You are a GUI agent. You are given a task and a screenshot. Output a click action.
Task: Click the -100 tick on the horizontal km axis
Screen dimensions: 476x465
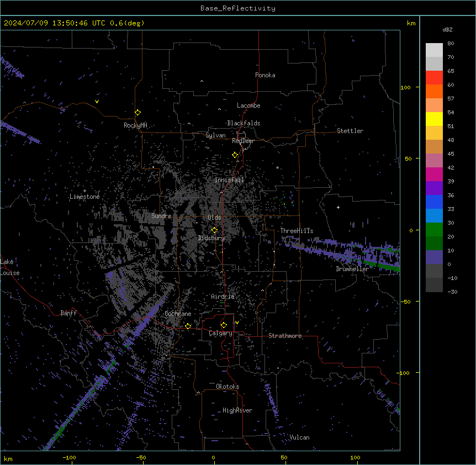[69, 457]
